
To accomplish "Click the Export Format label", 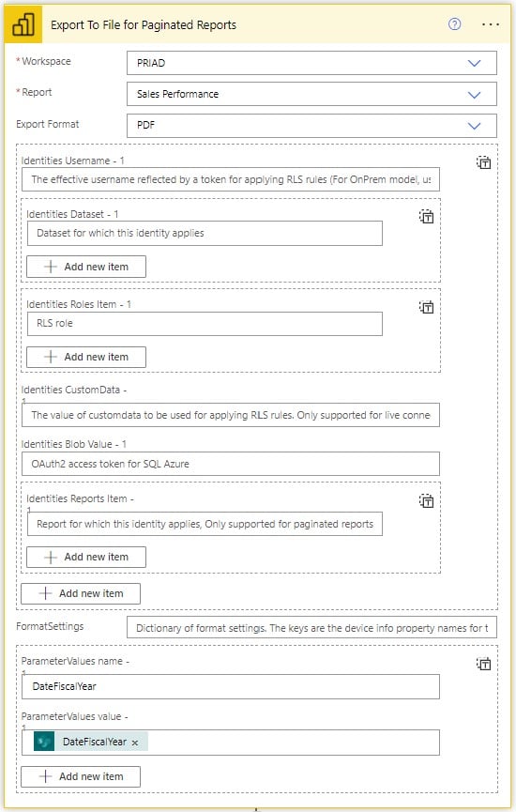I will coord(48,124).
